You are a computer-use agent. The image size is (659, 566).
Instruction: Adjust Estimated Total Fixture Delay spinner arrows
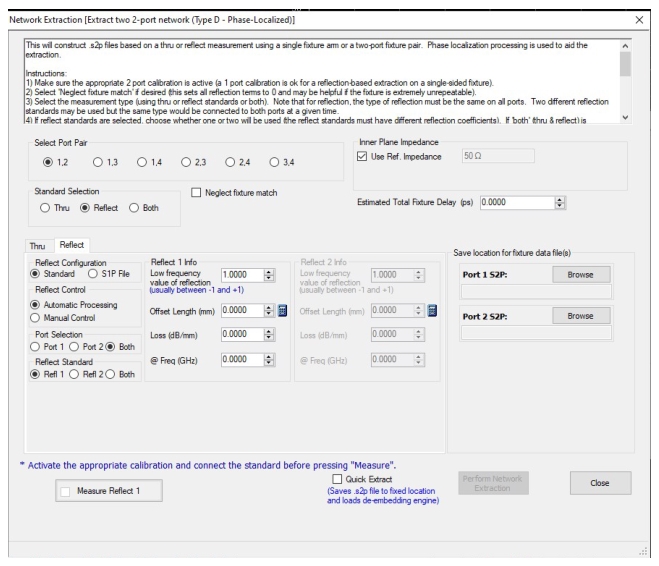pyautogui.click(x=560, y=202)
